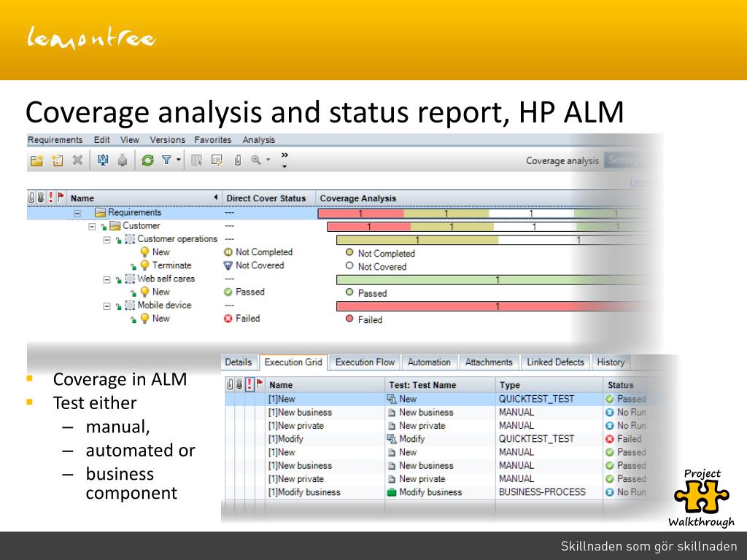Click the BUSINESS-PROCESS type cell
This screenshot has height=560, width=747.
[542, 492]
